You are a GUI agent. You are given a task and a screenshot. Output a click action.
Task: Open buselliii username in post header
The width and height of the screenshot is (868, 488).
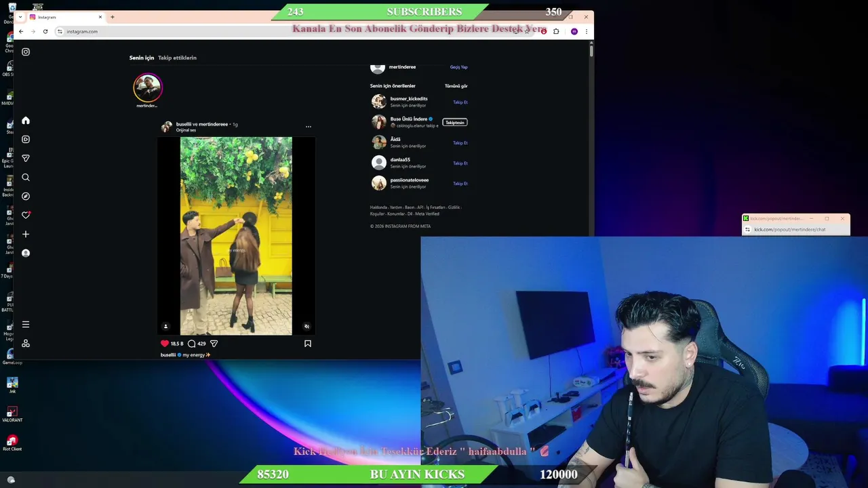coord(184,124)
